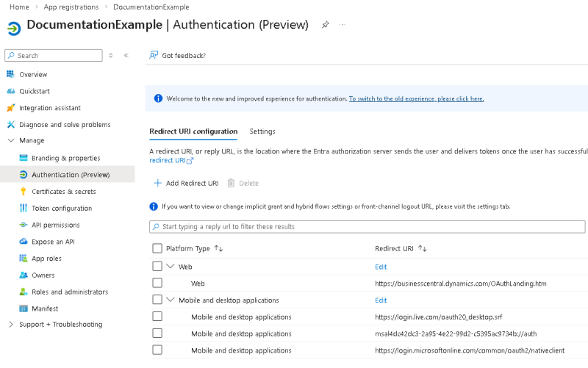The width and height of the screenshot is (588, 368).
Task: Go to Home breadcrumb
Action: (20, 7)
